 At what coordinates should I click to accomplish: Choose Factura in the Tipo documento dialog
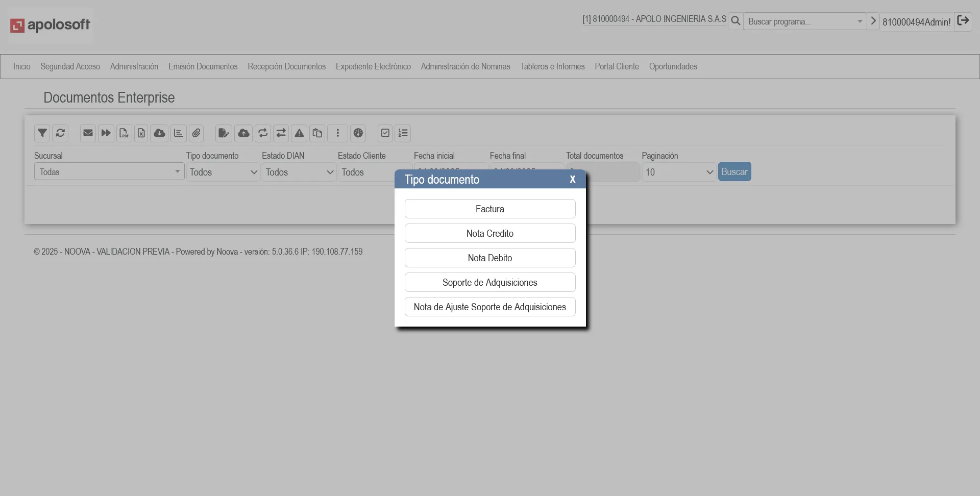pyautogui.click(x=489, y=209)
